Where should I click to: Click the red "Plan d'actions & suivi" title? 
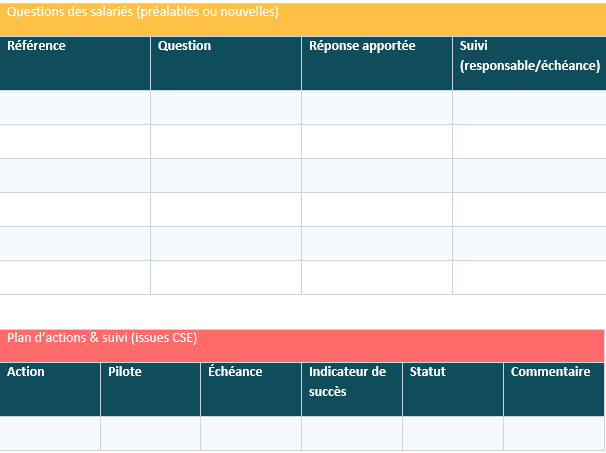(x=102, y=338)
